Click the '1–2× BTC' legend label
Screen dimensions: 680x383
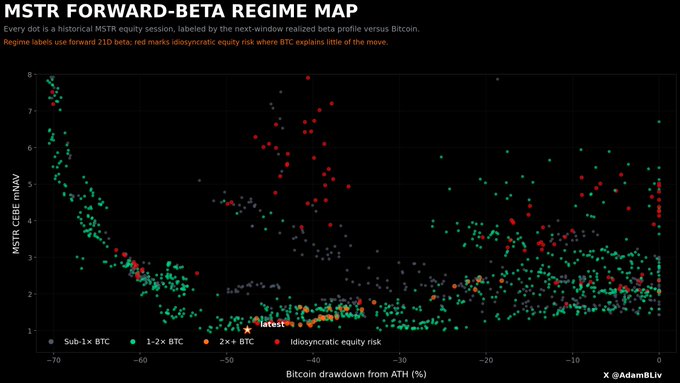pos(165,342)
